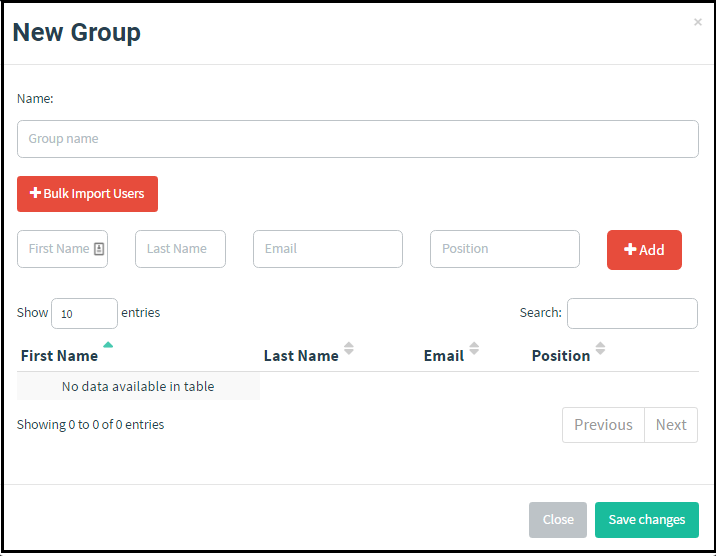Click the Bulk Import Users button
Viewport: 716px width, 556px height.
(x=87, y=194)
